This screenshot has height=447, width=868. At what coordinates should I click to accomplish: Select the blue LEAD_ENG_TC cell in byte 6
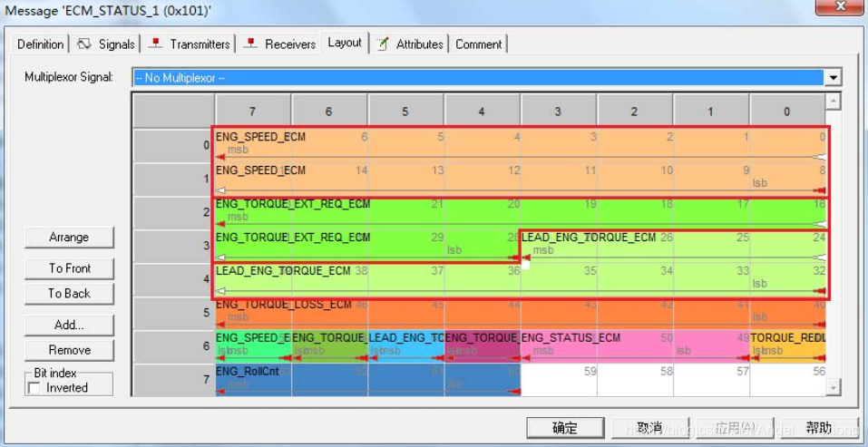pos(405,347)
